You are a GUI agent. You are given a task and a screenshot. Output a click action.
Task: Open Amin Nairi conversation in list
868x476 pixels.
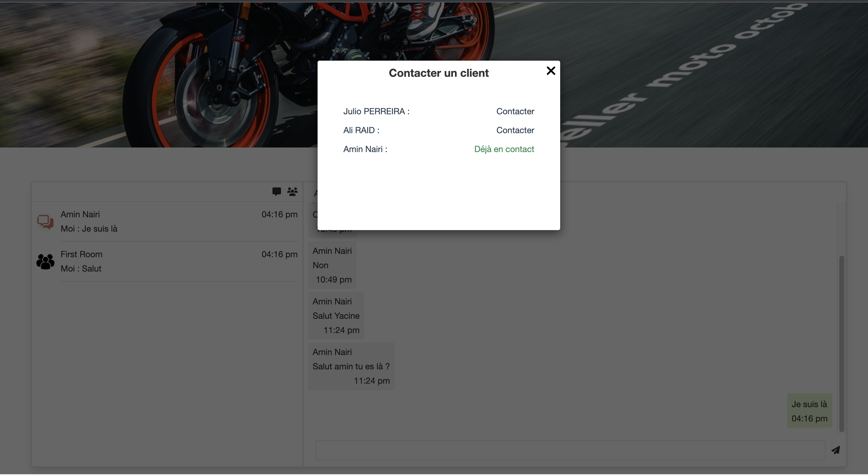[x=167, y=222]
